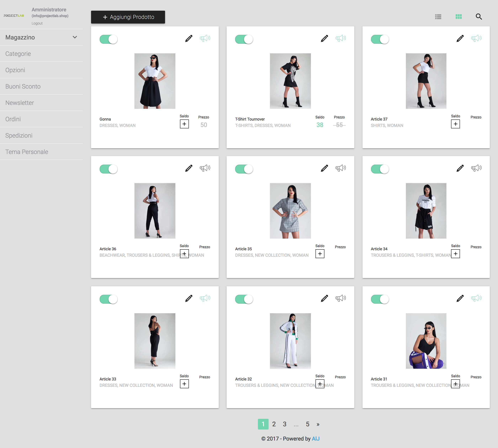The height and width of the screenshot is (448, 498).
Task: Click megaphone promote icon on T-Shirt Tournover
Action: pyautogui.click(x=340, y=38)
